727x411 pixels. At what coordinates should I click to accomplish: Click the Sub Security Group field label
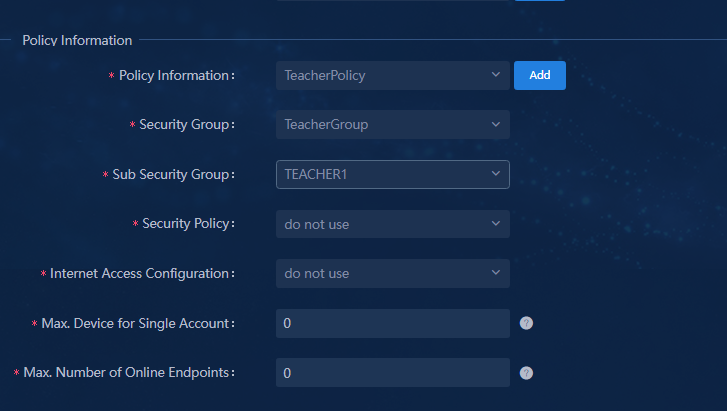(x=173, y=174)
